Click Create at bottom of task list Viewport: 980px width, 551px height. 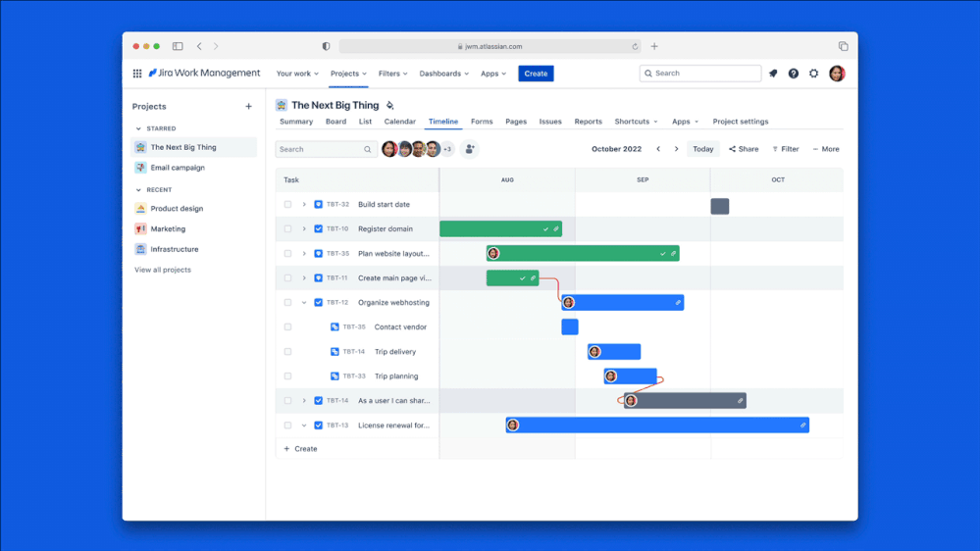coord(300,449)
